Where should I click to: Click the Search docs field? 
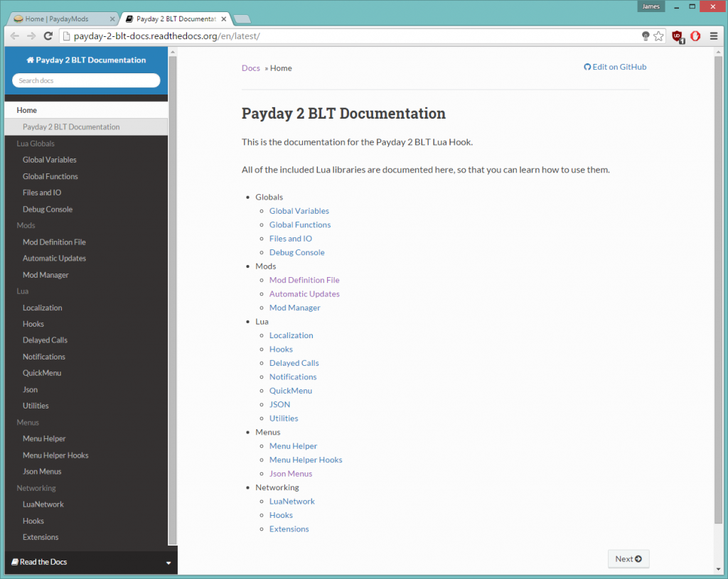point(86,80)
